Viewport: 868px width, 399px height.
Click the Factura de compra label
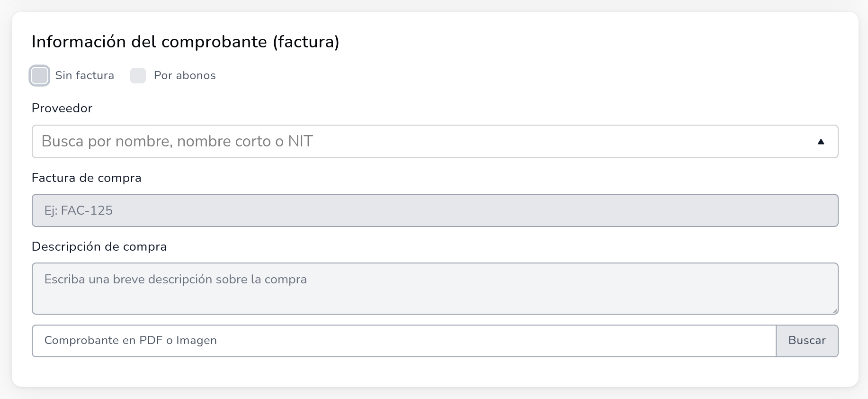pyautogui.click(x=87, y=178)
